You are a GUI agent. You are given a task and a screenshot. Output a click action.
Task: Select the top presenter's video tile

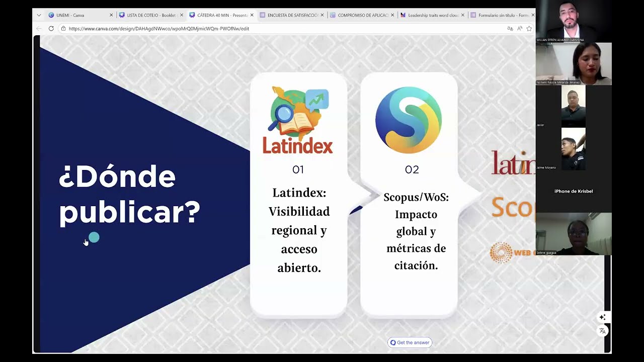574,21
